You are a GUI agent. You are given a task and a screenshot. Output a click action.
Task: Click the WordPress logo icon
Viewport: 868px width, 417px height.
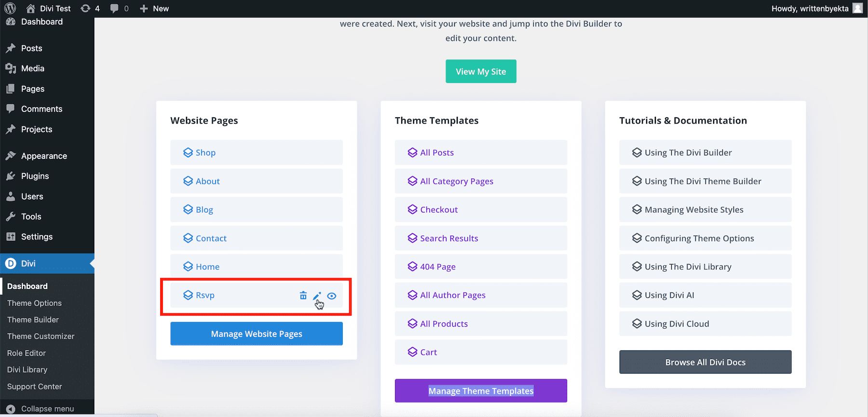pyautogui.click(x=10, y=8)
